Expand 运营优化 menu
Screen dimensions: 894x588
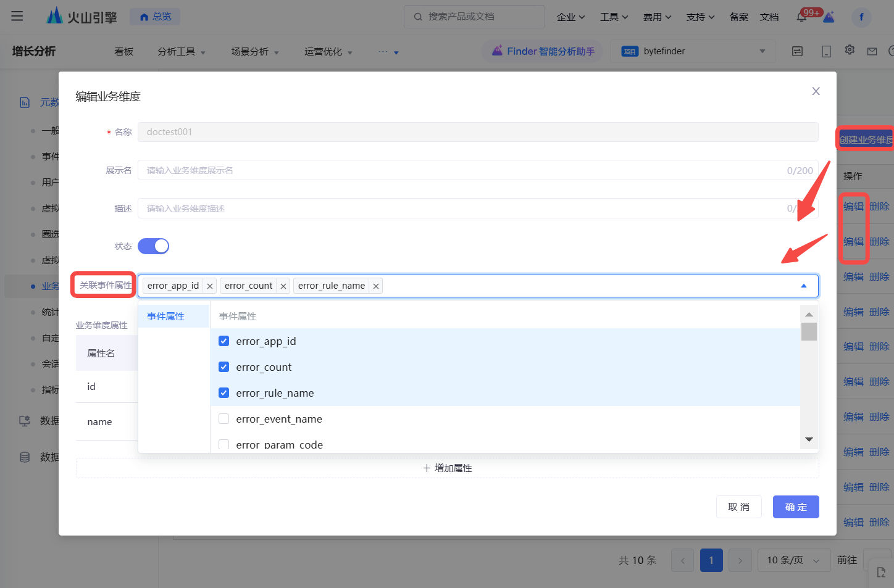coord(328,52)
